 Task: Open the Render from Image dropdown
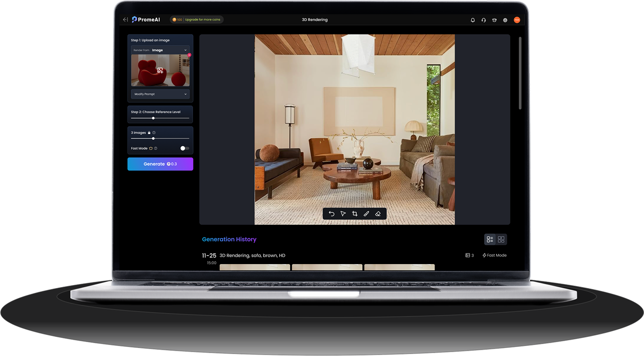click(160, 49)
